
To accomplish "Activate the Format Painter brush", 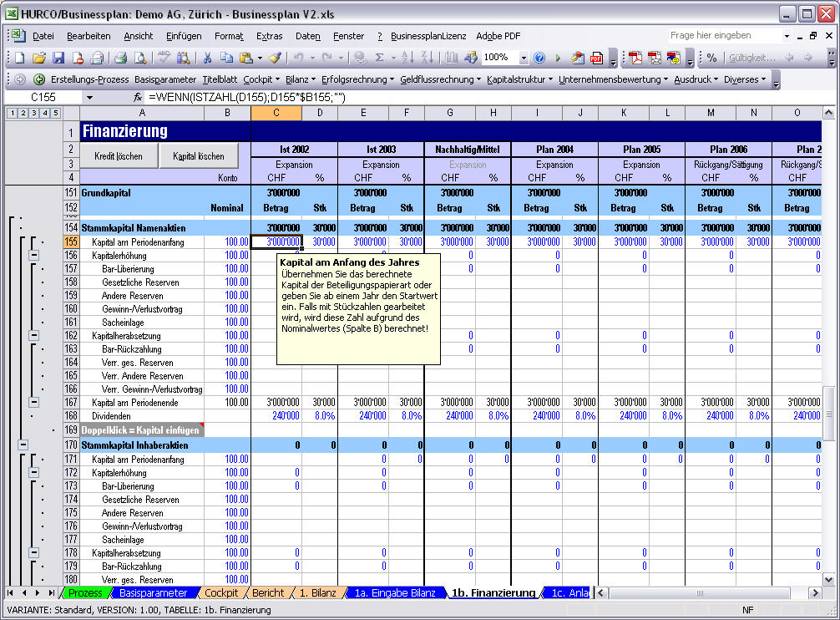I will pyautogui.click(x=276, y=58).
